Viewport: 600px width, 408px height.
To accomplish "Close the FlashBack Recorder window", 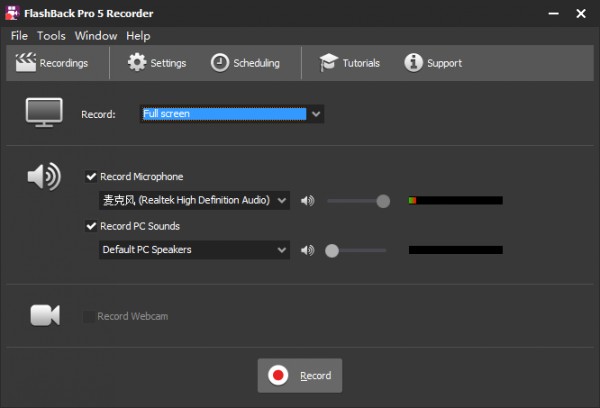I will point(581,13).
